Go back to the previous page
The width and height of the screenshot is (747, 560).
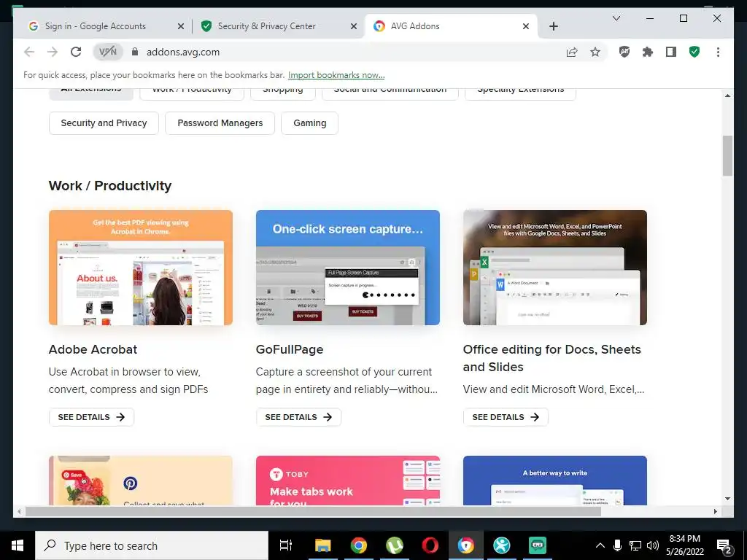[x=29, y=52]
